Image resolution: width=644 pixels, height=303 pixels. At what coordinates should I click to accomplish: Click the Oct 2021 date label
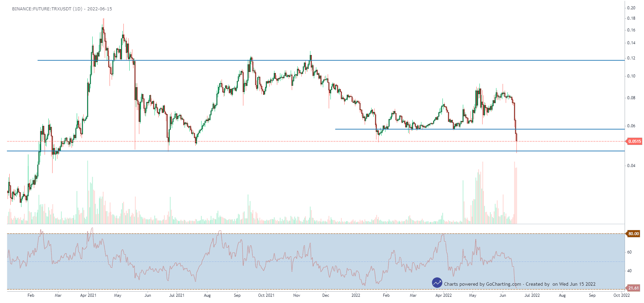pos(266,295)
